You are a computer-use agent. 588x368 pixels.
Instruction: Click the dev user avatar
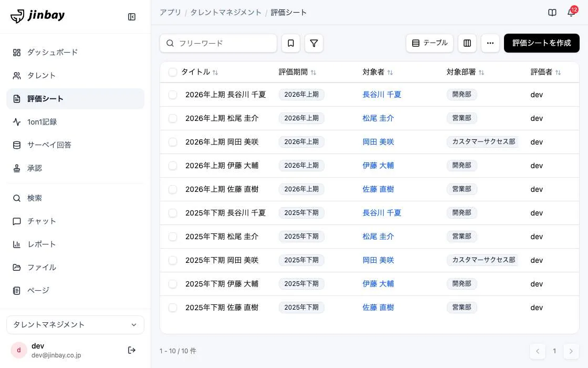[19, 350]
